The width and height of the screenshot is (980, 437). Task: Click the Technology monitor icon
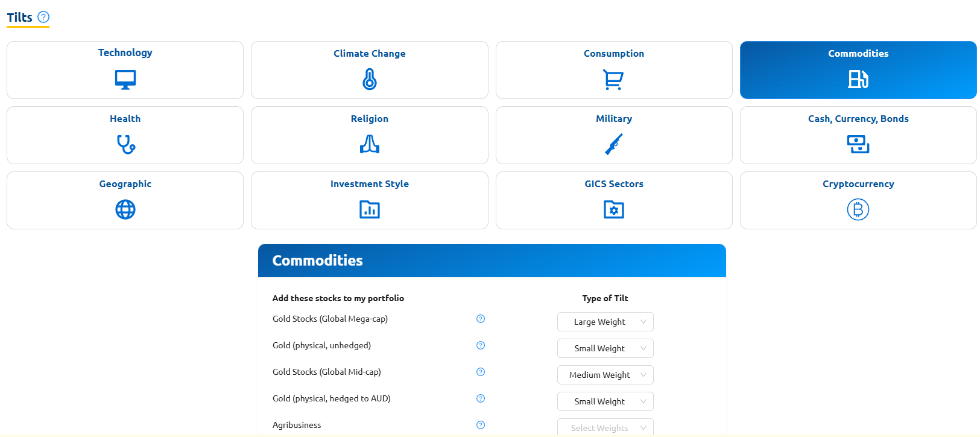[125, 79]
